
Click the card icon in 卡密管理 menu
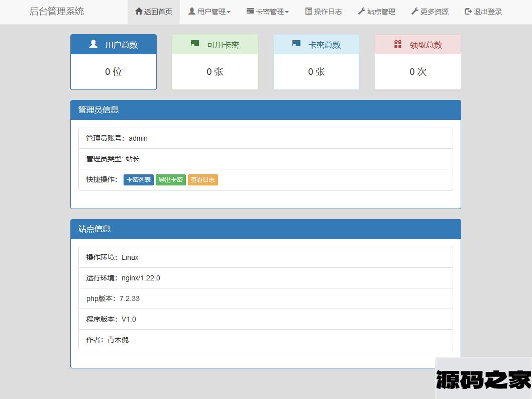tap(250, 11)
